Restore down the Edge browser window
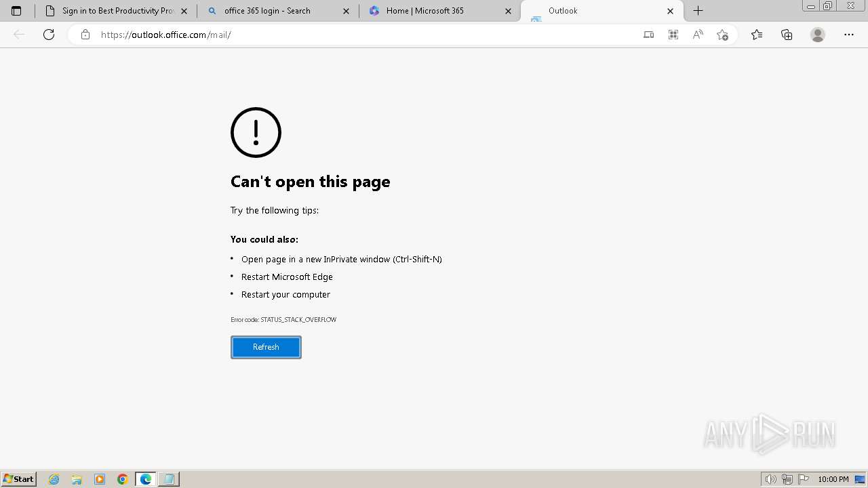The width and height of the screenshot is (868, 488). 828,6
